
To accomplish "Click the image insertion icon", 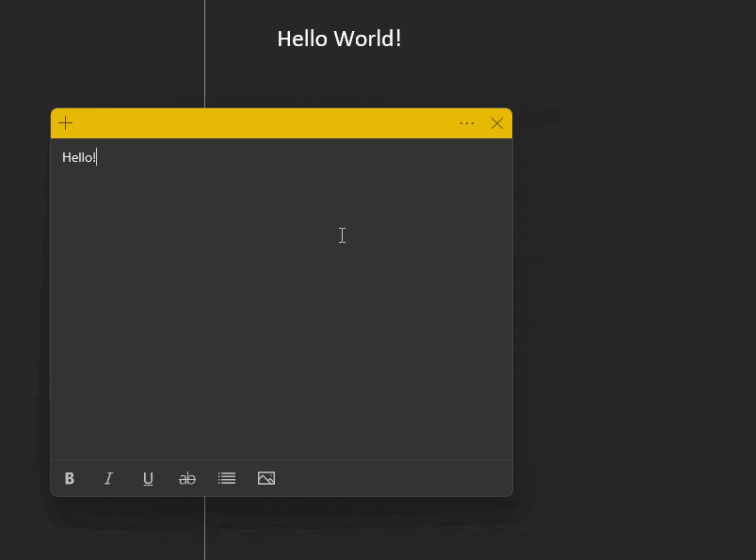I will [x=266, y=478].
